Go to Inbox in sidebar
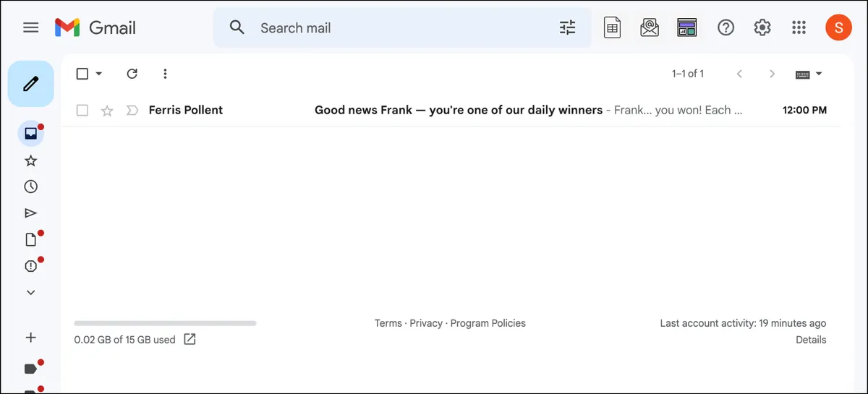Image resolution: width=868 pixels, height=394 pixels. tap(30, 134)
